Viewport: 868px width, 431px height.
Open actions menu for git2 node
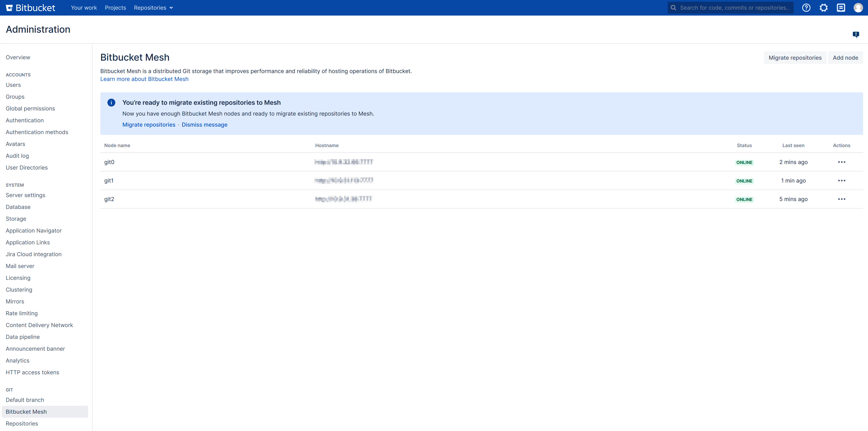click(x=841, y=199)
